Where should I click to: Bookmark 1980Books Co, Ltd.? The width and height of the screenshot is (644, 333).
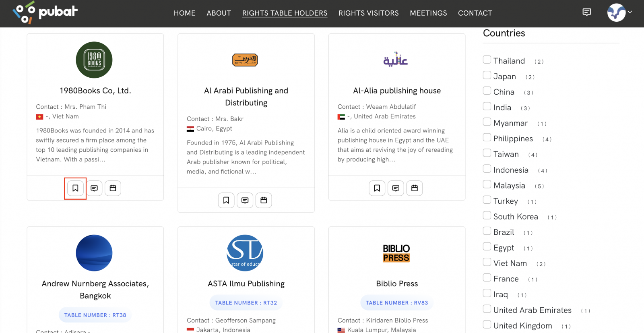(x=75, y=188)
